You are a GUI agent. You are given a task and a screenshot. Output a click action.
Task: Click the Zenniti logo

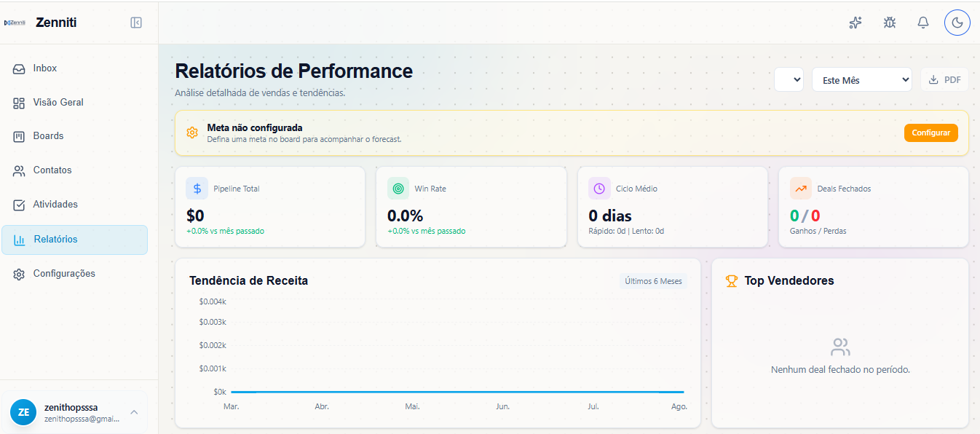(x=15, y=23)
